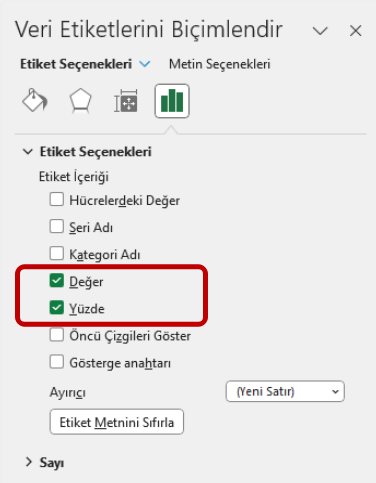The image size is (376, 483).
Task: Select the Label Options bar chart icon
Action: pos(172,101)
